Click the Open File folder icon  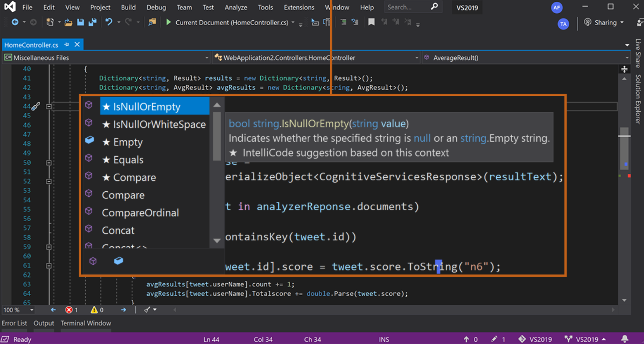68,22
